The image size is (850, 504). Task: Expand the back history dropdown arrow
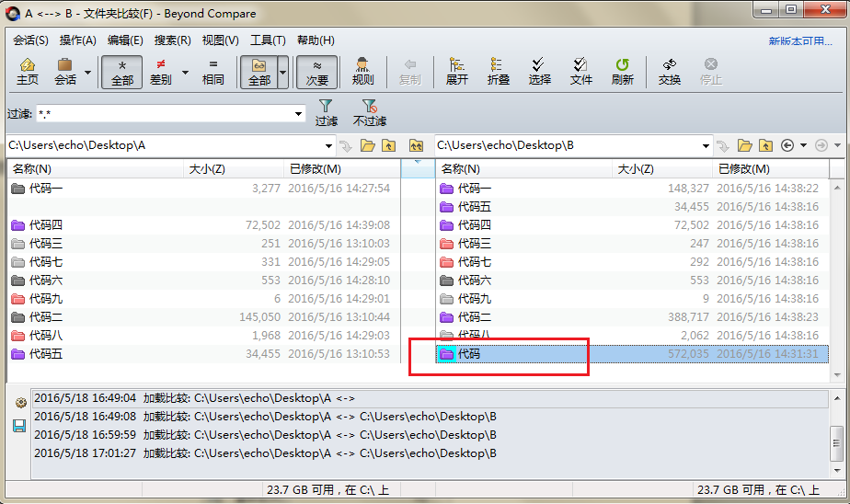coord(803,145)
